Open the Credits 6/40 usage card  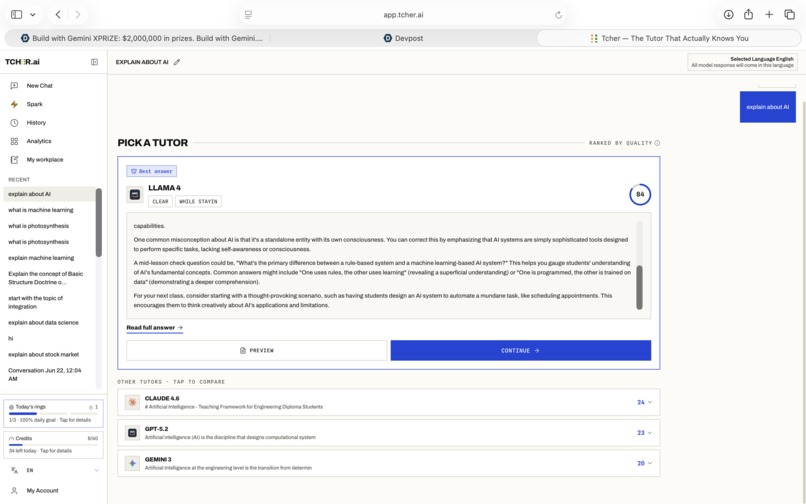53,444
